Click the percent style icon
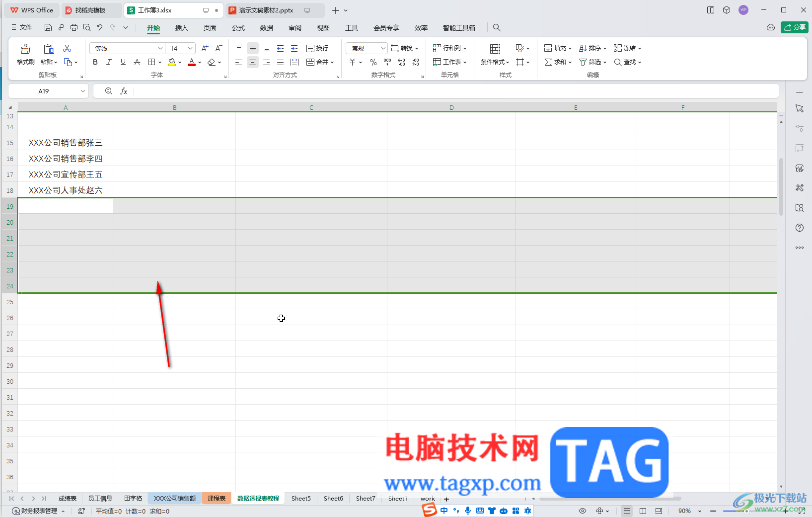This screenshot has width=812, height=517. [x=373, y=62]
